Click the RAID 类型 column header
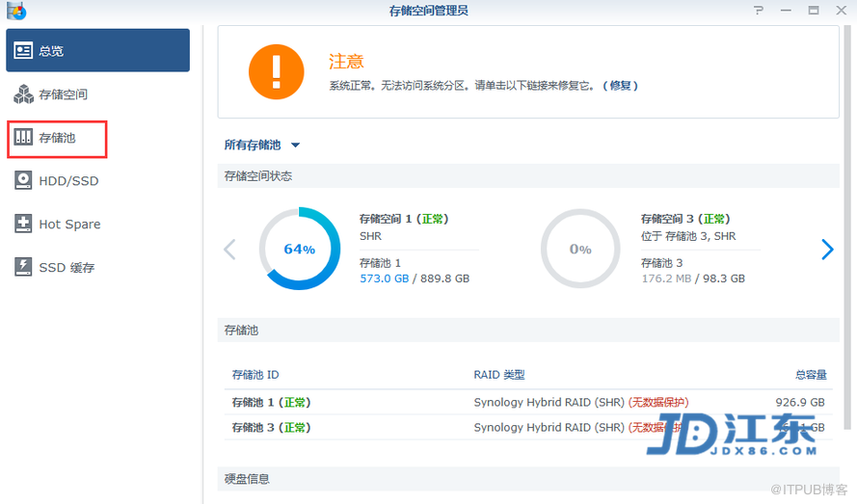857x504 pixels. pos(499,375)
